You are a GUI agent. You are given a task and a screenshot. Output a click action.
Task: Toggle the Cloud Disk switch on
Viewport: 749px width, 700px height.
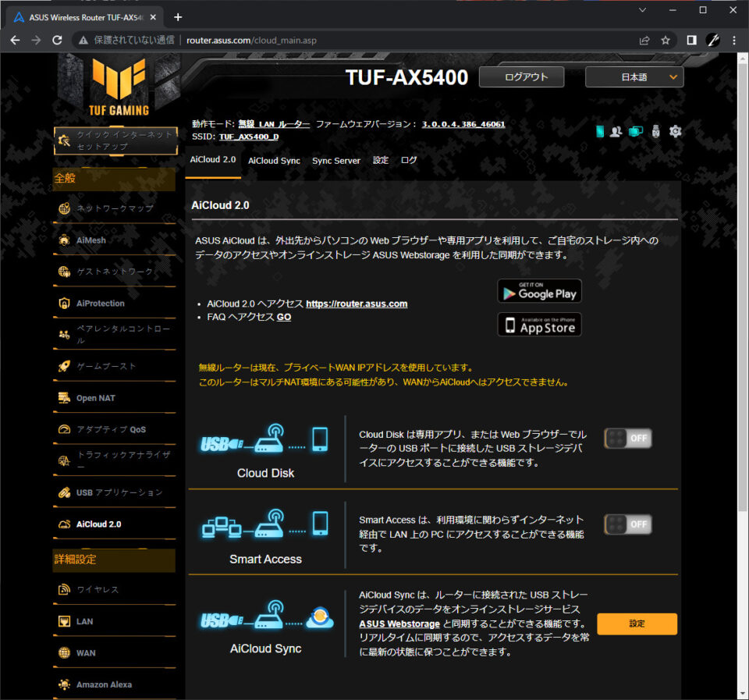point(627,438)
